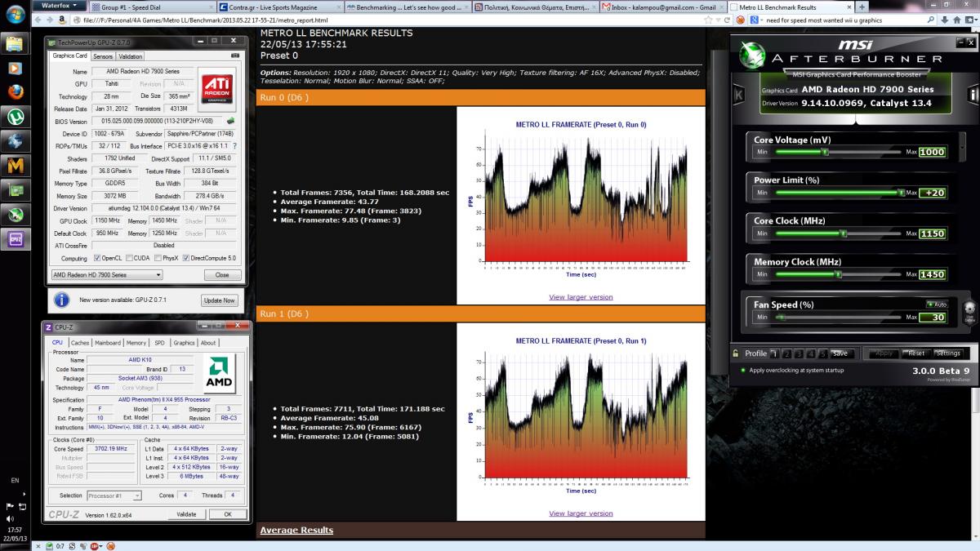
Task: Click the Update Now button
Action: 219,300
